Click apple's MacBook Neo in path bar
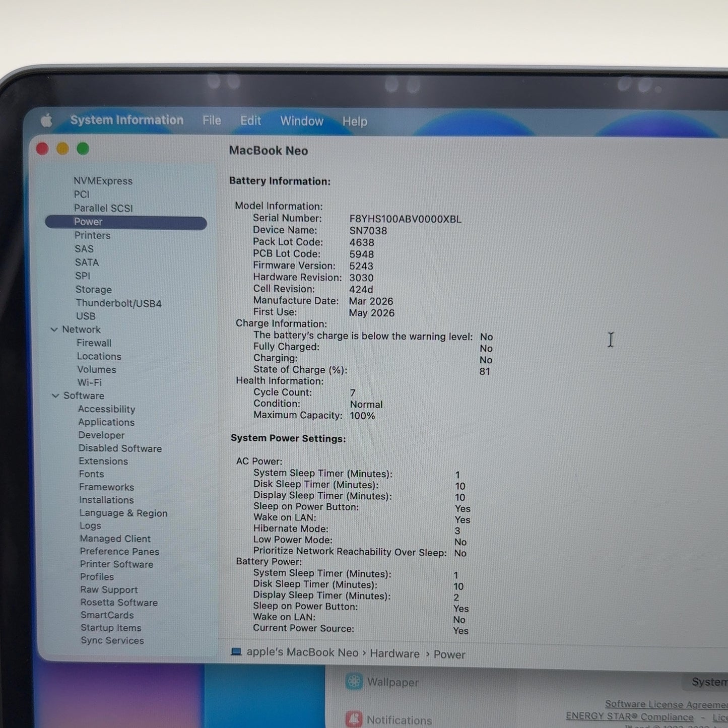This screenshot has width=728, height=728. click(x=302, y=652)
